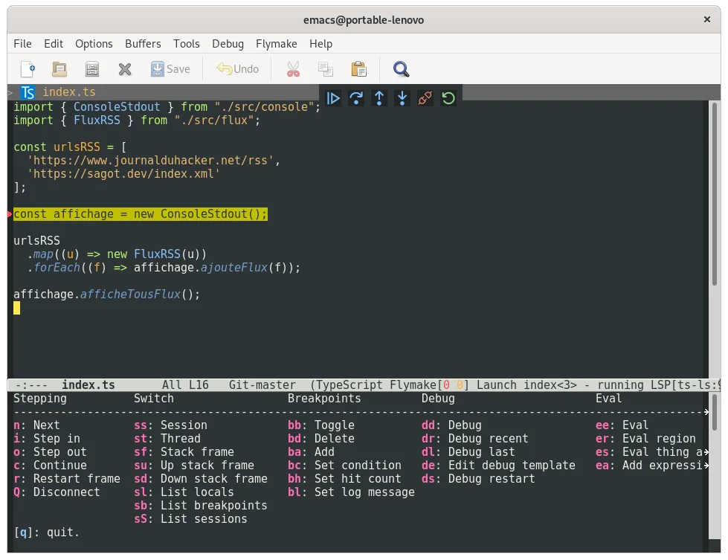
Task: Toggle the red breakpoint marker in the fringe
Action: (x=10, y=214)
